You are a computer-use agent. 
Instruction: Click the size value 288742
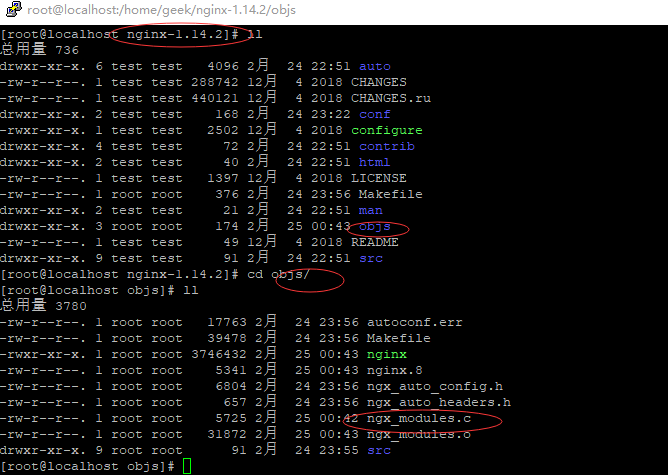point(215,82)
